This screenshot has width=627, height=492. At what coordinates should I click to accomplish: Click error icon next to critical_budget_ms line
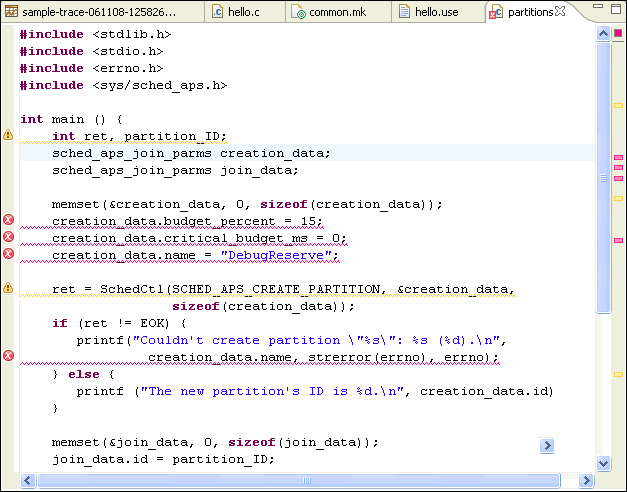coord(8,237)
